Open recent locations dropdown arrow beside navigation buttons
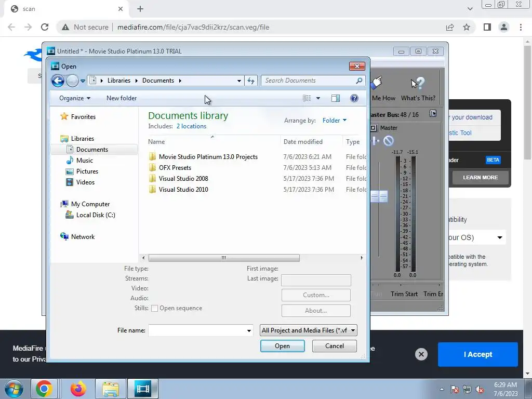The height and width of the screenshot is (399, 532). tap(83, 81)
